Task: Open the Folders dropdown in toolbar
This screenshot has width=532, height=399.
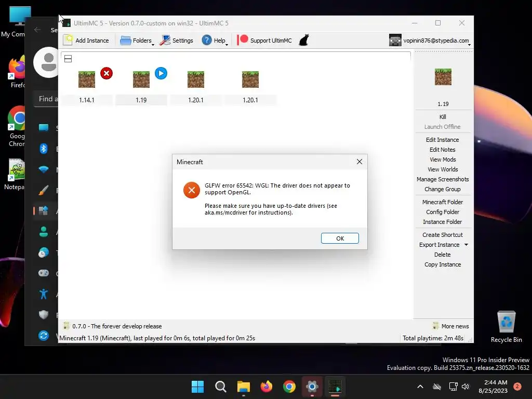Action: (x=137, y=41)
